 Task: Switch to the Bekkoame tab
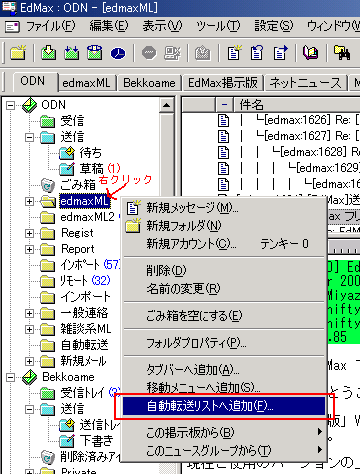[x=149, y=83]
